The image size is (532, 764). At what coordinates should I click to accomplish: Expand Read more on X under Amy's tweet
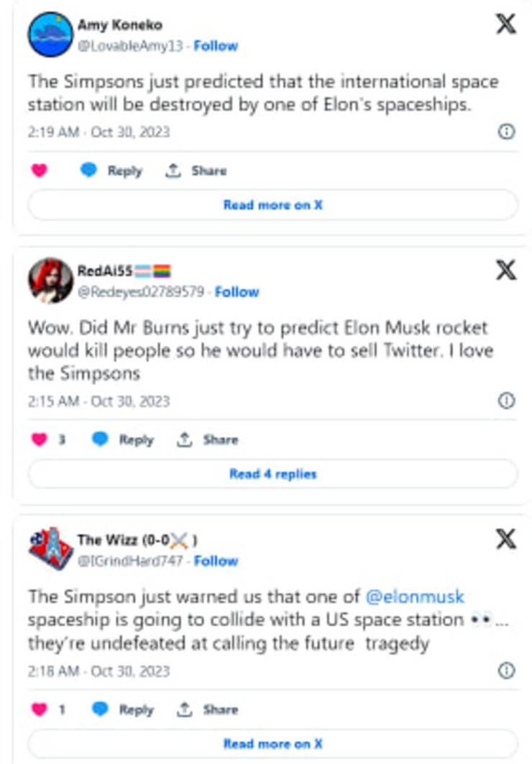272,205
